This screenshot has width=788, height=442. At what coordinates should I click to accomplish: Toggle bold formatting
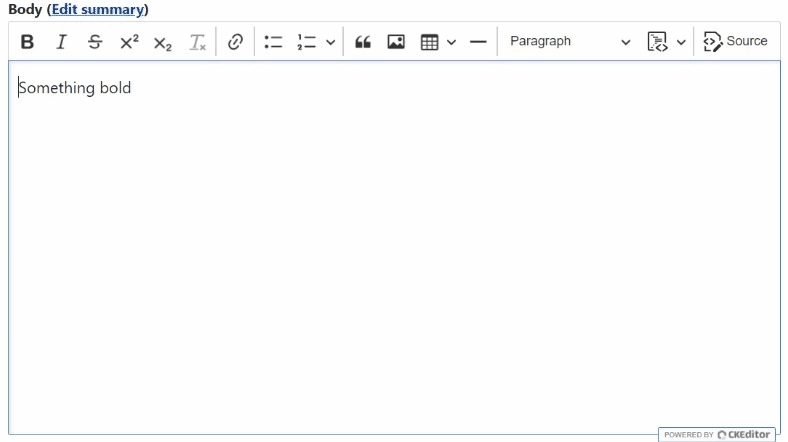(27, 42)
